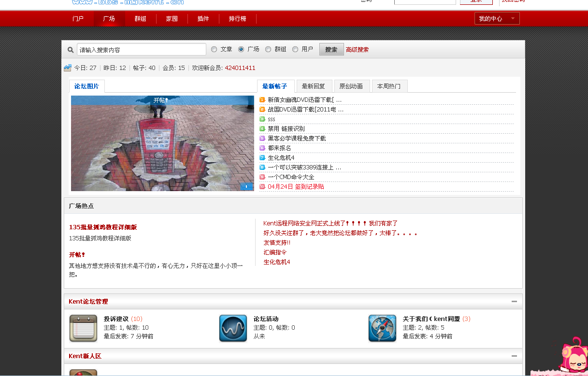Click rank badge 3 beside sss
The height and width of the screenshot is (376, 588).
262,119
